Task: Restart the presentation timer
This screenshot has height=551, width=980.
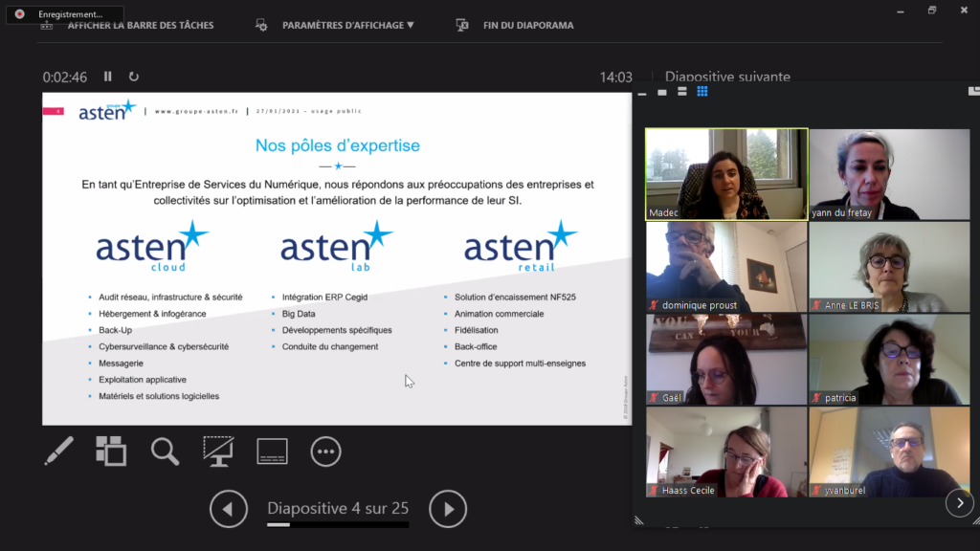Action: [x=134, y=77]
